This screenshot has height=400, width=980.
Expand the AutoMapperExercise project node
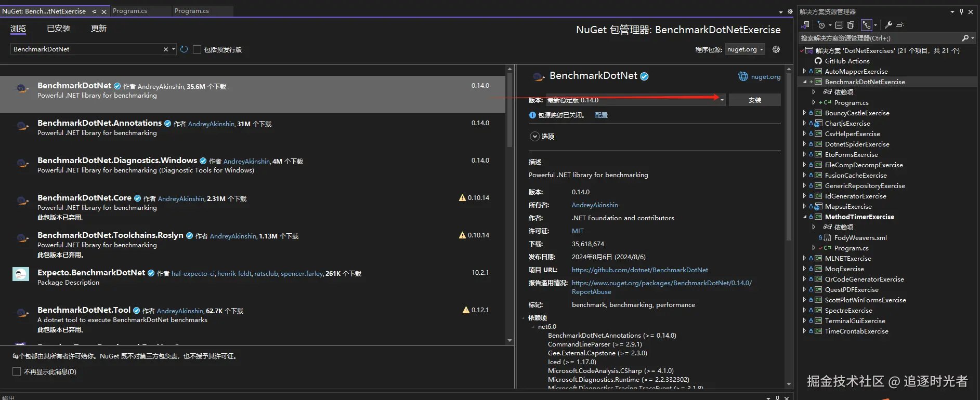pos(805,72)
